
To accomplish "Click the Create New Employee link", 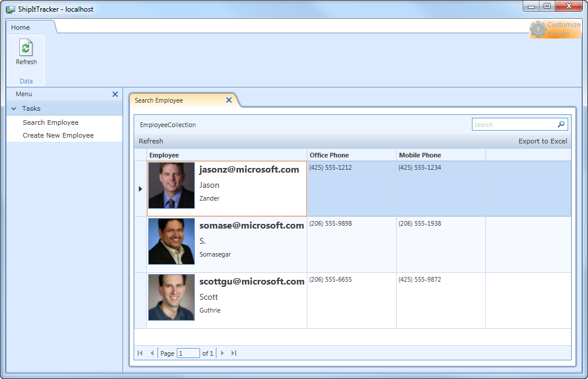I will click(59, 135).
